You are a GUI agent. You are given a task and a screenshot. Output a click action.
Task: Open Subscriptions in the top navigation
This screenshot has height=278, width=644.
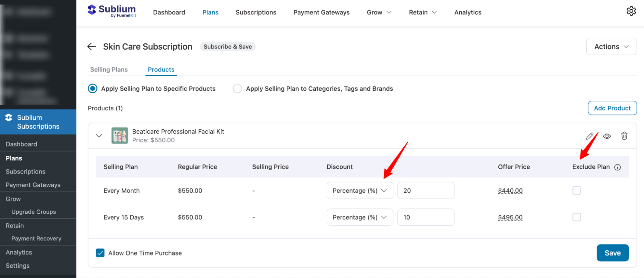pyautogui.click(x=256, y=13)
